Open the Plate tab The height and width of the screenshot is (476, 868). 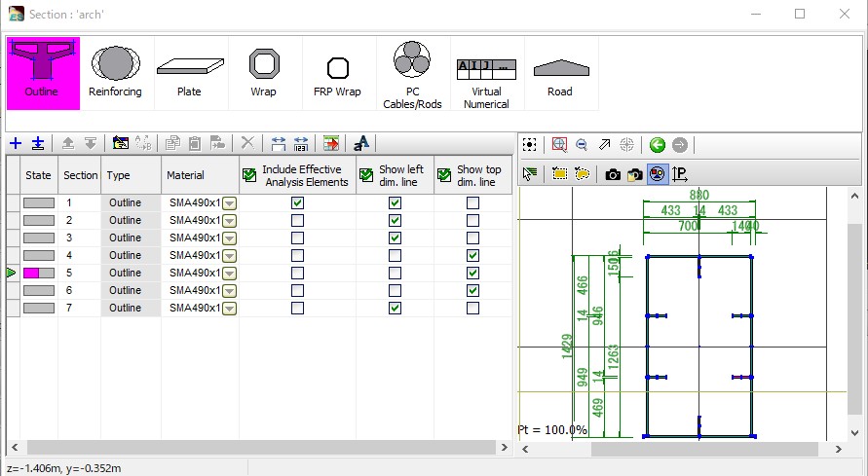coord(189,74)
